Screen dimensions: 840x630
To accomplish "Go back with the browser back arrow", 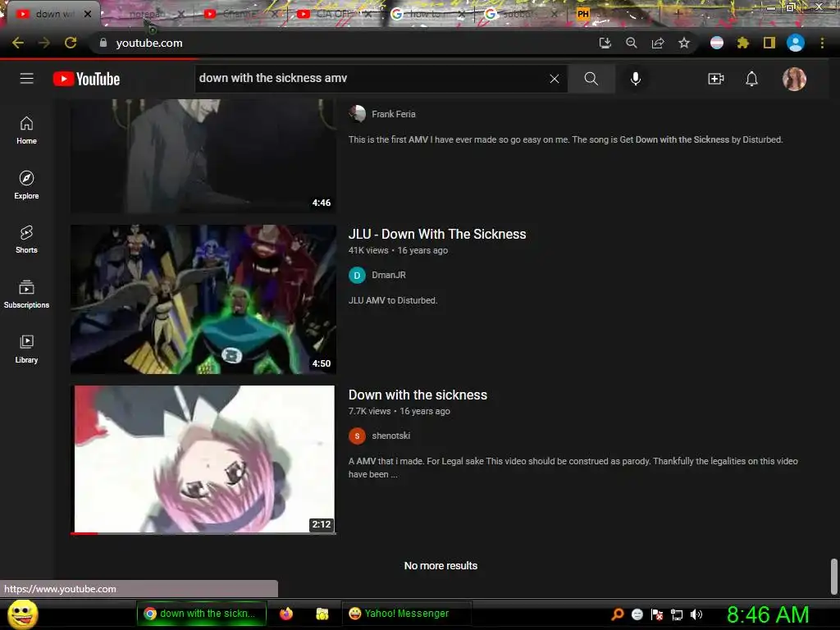I will pyautogui.click(x=18, y=43).
